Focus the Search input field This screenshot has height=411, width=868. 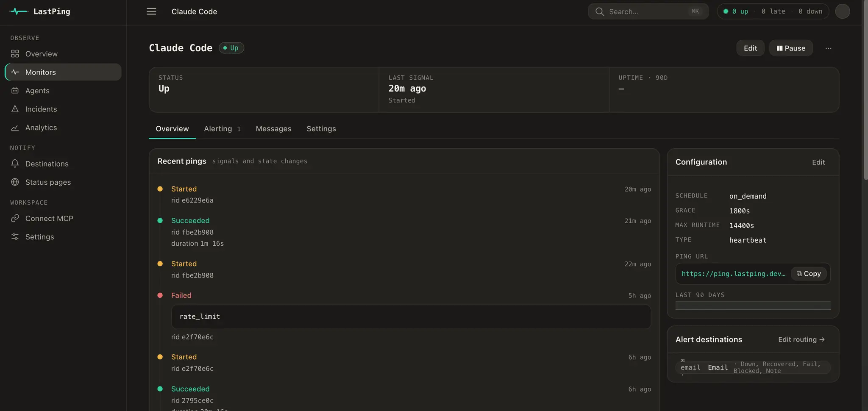648,11
